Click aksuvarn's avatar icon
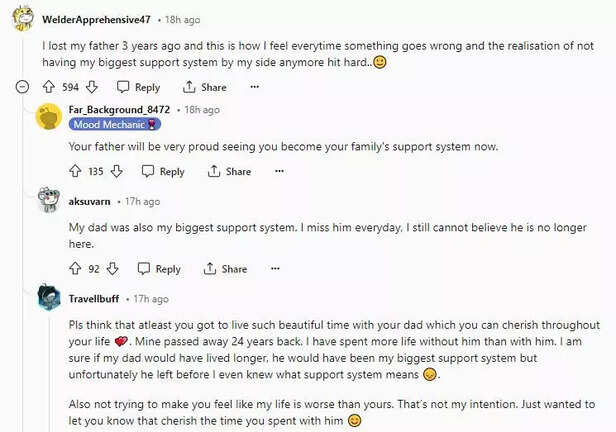 pyautogui.click(x=49, y=200)
